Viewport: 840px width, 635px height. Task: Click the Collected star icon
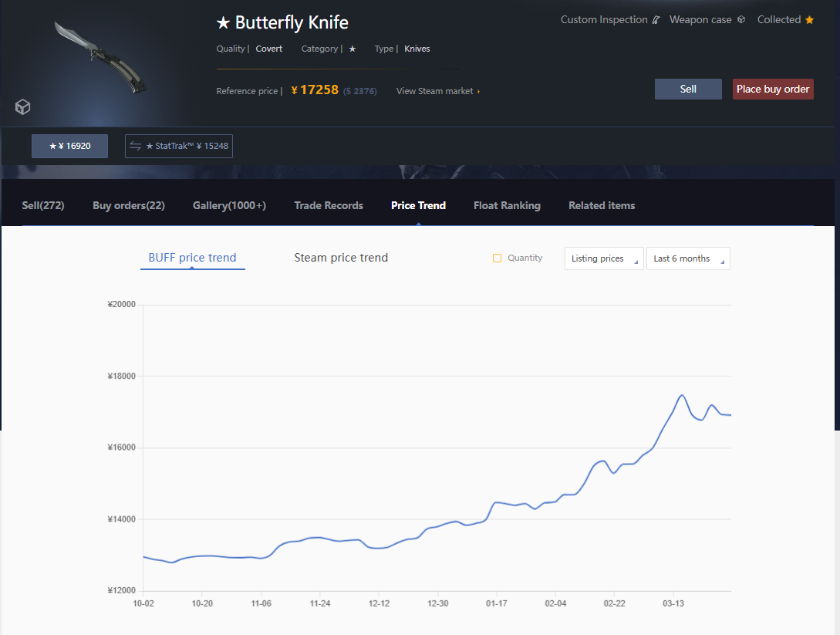point(809,20)
